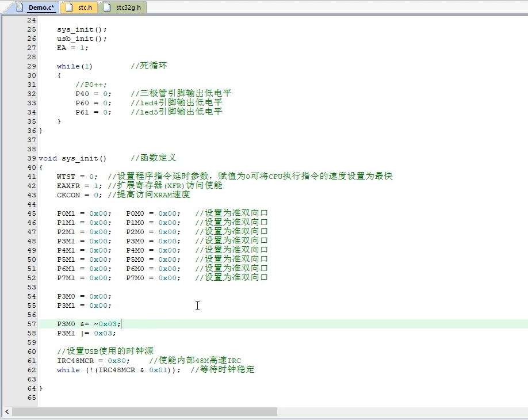
Task: Place cursor on sys_init(); call line
Action: (x=82, y=30)
